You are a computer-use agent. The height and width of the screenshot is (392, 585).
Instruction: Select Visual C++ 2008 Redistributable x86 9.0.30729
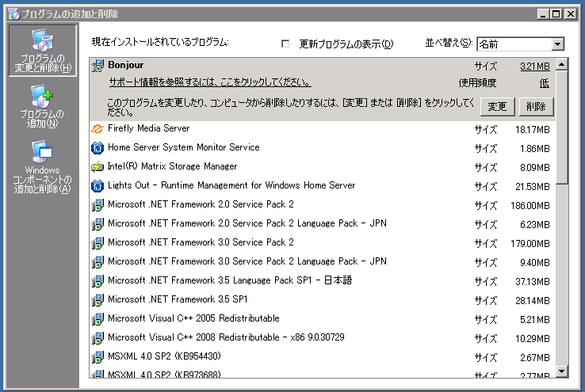323,338
